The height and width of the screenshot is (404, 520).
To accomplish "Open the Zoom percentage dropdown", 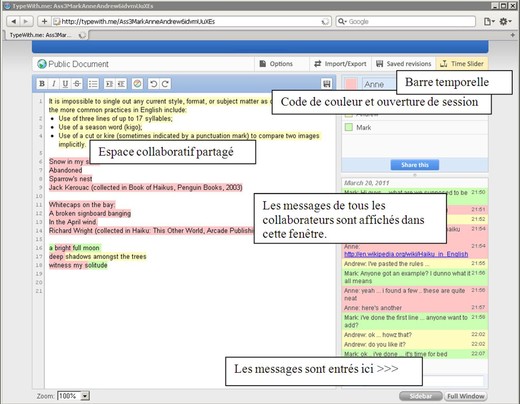I will point(85,396).
